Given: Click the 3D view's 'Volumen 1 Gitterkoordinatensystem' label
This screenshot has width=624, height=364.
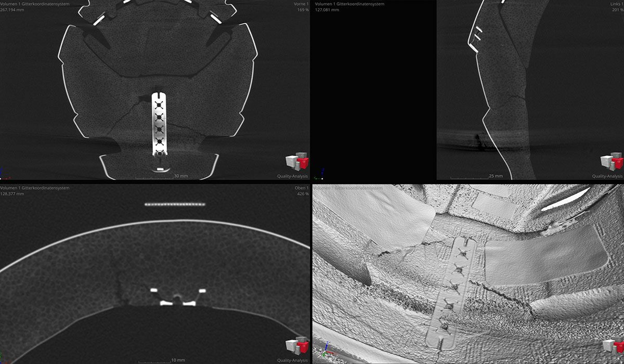Looking at the screenshot, I should click(349, 188).
